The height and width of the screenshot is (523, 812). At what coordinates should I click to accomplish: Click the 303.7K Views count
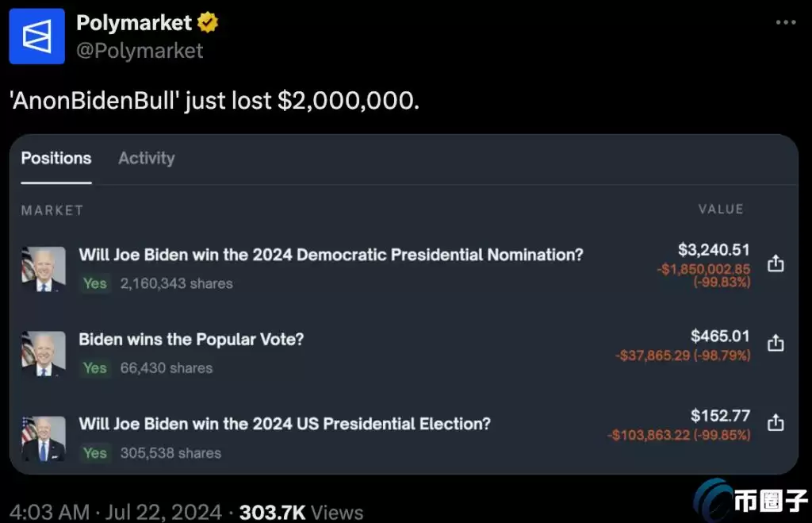301,512
